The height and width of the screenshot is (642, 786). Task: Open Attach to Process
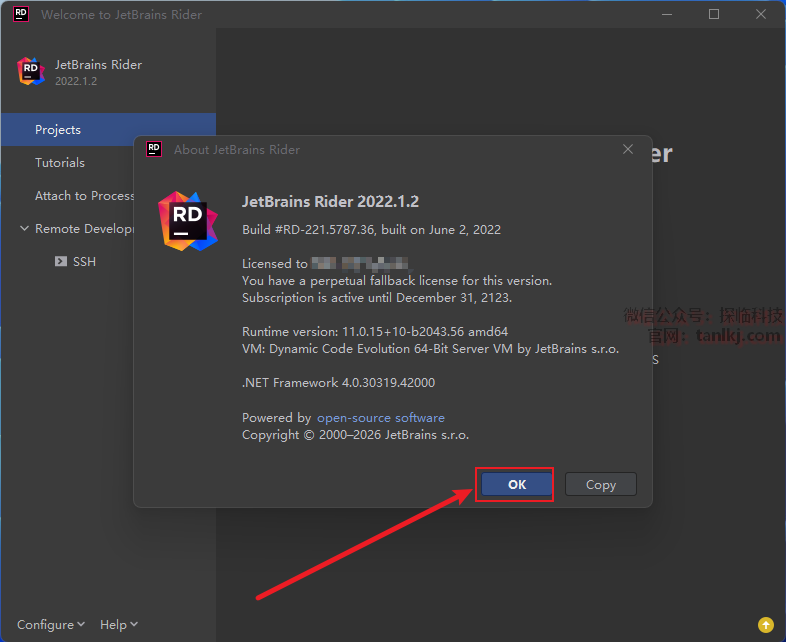click(84, 196)
